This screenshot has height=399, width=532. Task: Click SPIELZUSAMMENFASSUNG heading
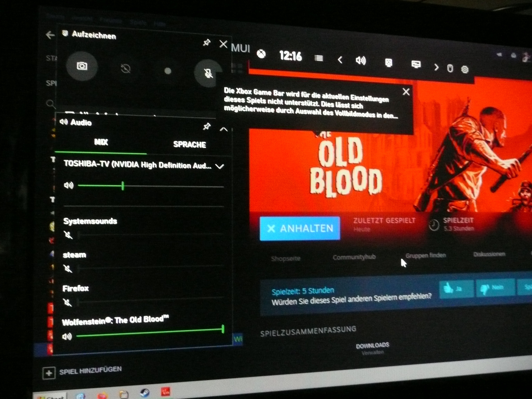(x=308, y=331)
